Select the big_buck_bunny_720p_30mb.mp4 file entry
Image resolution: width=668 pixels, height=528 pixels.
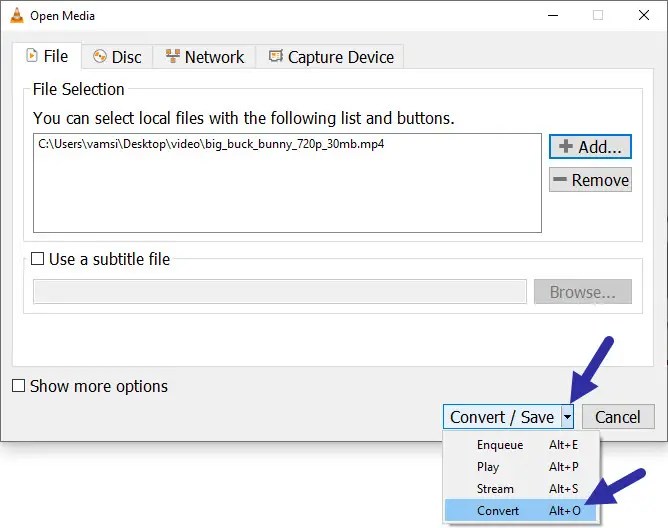tap(211, 144)
